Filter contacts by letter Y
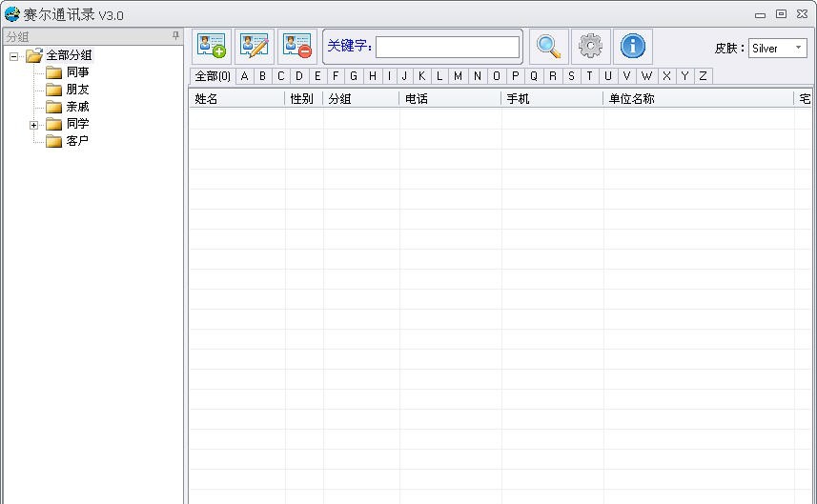 pos(685,76)
